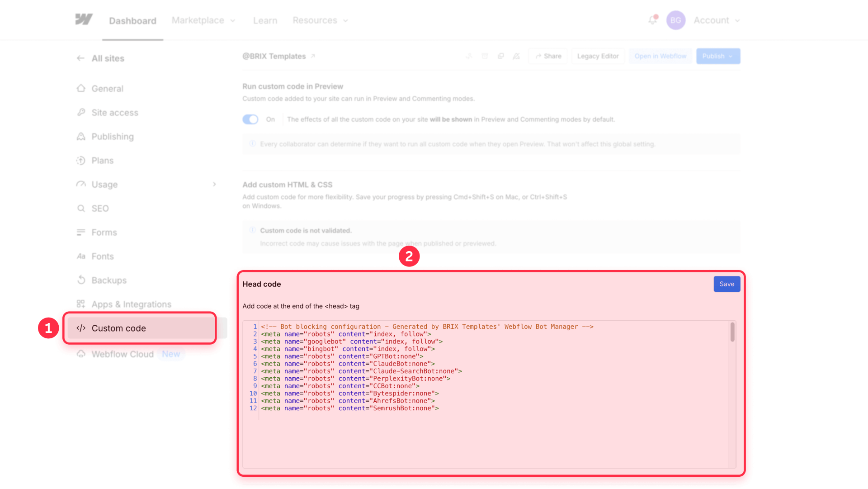The height and width of the screenshot is (489, 868).
Task: Select Fonts in the sidebar
Action: 103,256
